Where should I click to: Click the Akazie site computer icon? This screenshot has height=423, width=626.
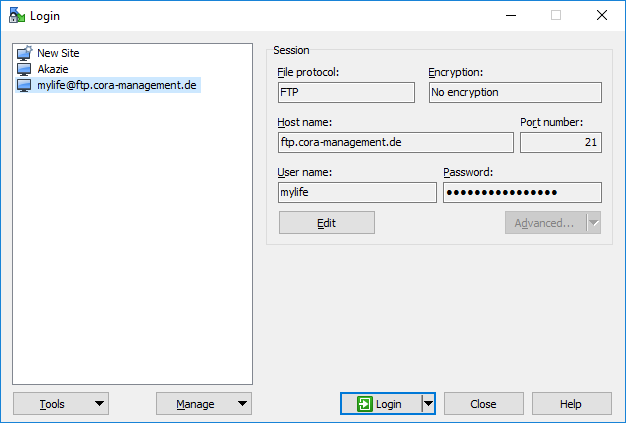25,69
